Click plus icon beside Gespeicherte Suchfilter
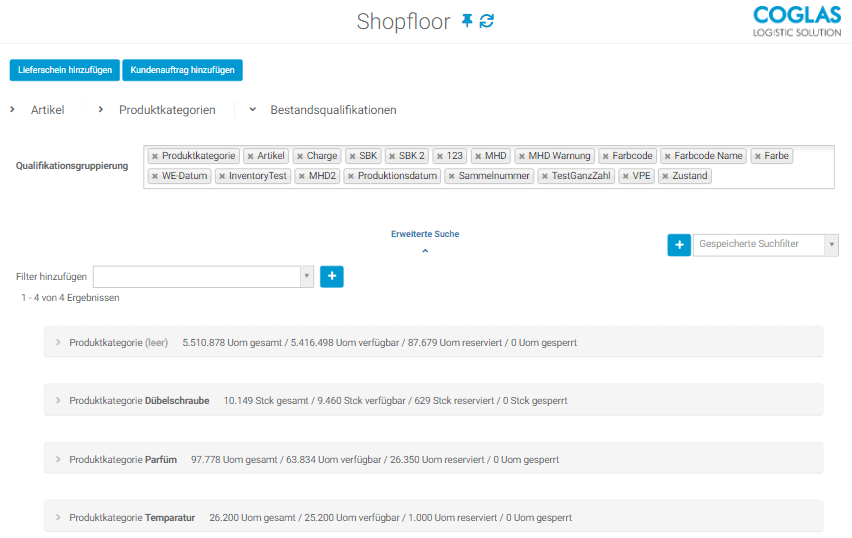Image resolution: width=852 pixels, height=538 pixels. point(679,245)
